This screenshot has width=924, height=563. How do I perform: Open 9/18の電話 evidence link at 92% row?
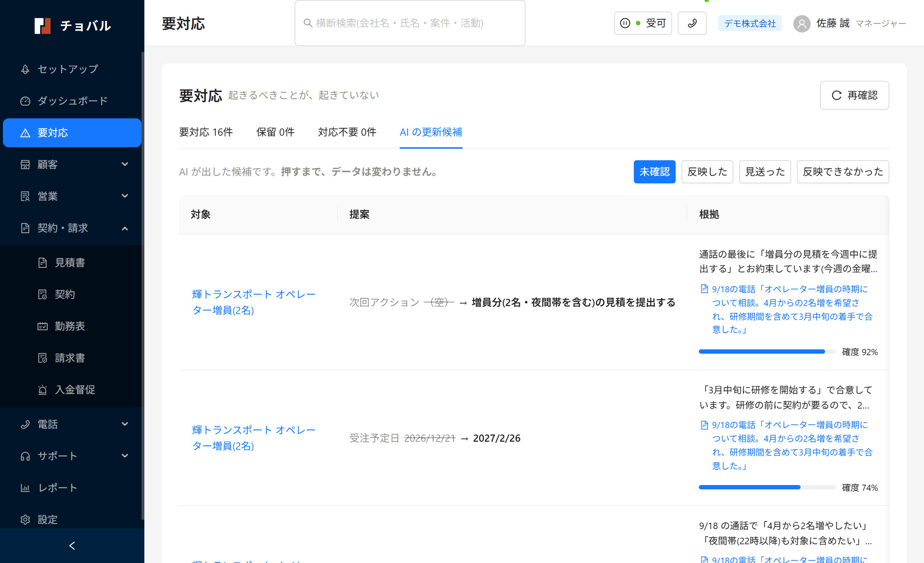click(x=792, y=309)
